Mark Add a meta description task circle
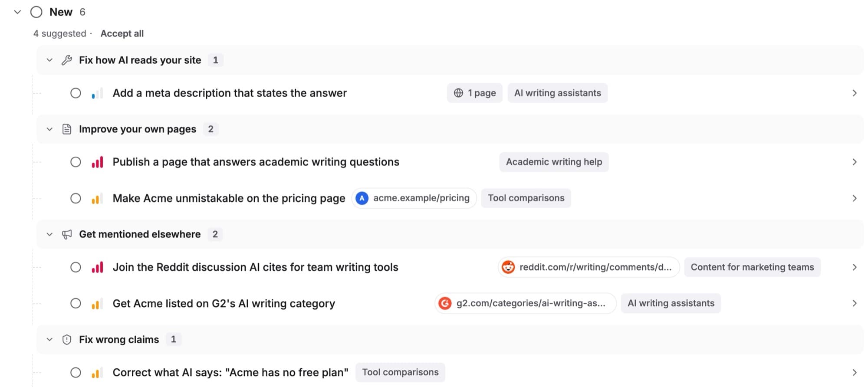Viewport: 868px width, 387px height. [76, 93]
